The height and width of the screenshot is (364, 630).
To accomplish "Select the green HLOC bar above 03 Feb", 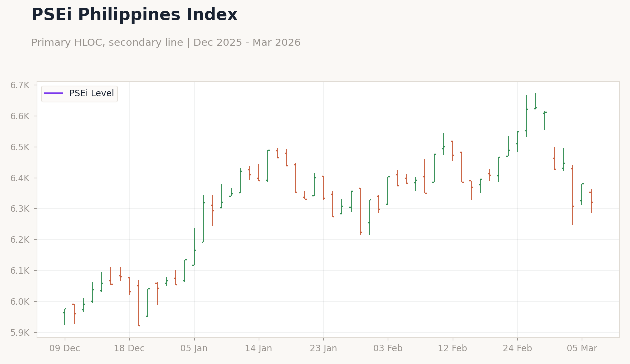I will [388, 190].
